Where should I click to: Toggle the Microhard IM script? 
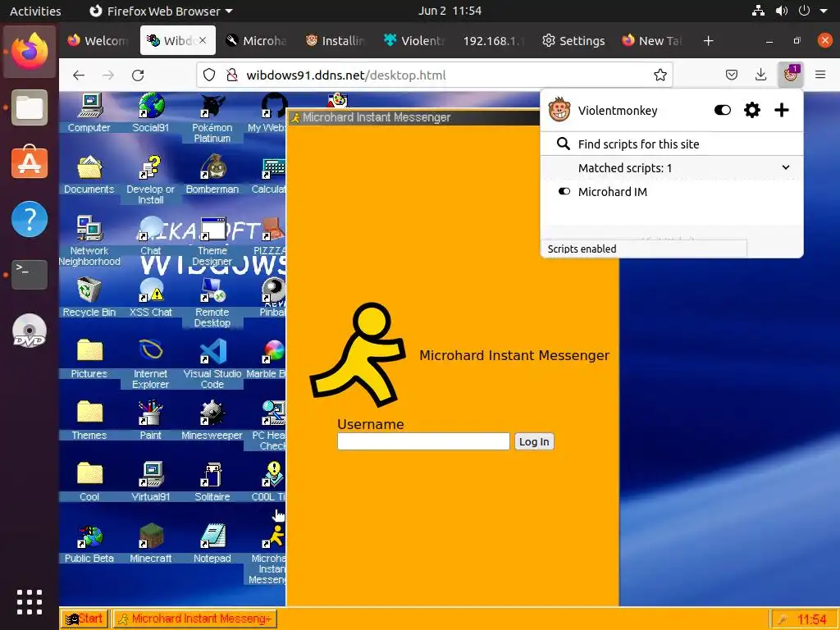564,192
